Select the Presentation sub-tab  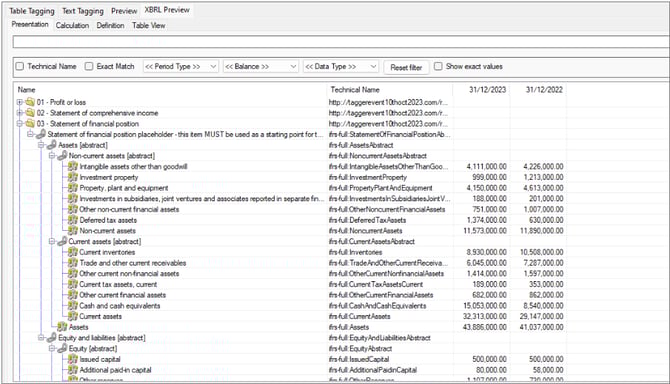coord(30,24)
